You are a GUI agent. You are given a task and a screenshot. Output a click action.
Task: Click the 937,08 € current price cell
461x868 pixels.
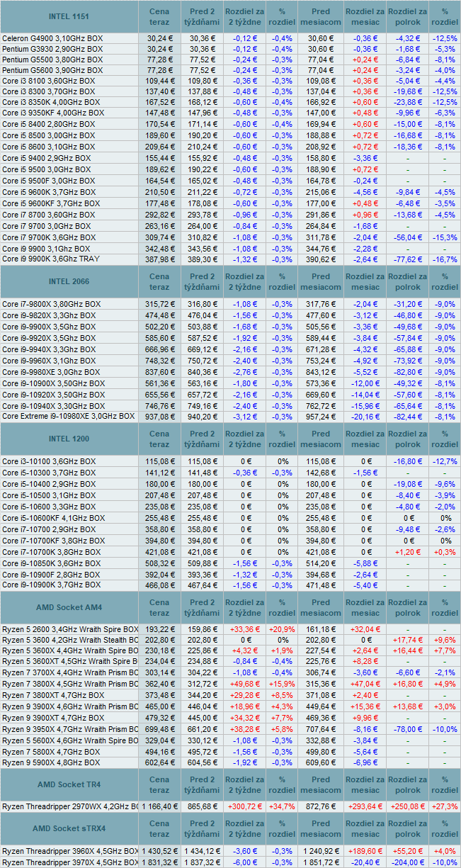159,416
